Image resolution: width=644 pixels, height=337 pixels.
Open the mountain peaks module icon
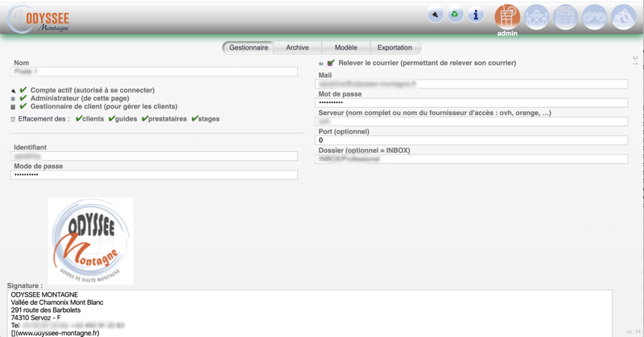pos(624,16)
